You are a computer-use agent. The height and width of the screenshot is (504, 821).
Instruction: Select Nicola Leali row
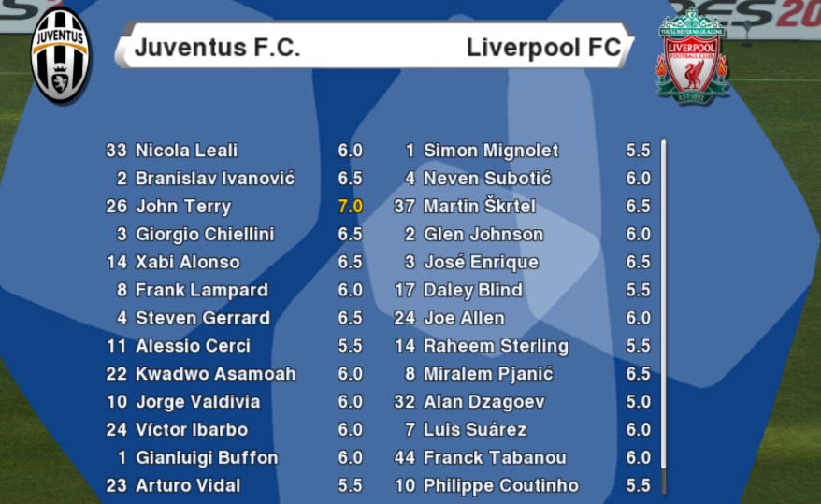pos(234,151)
